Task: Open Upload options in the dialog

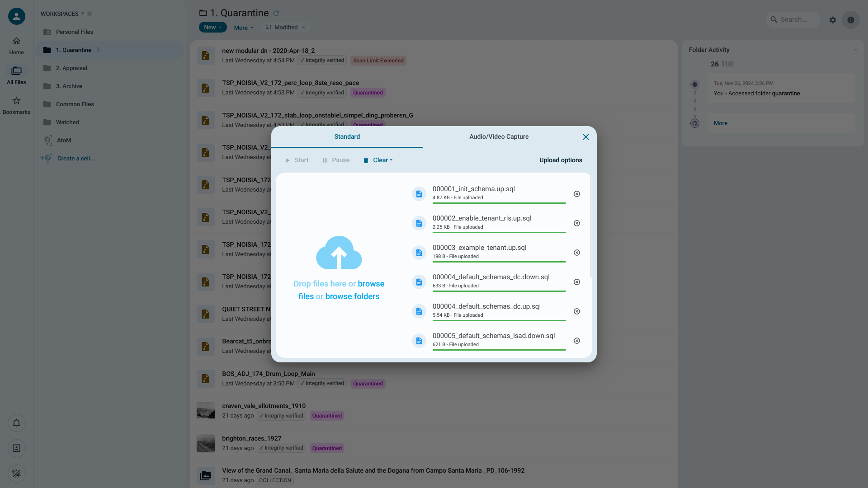Action: click(561, 160)
